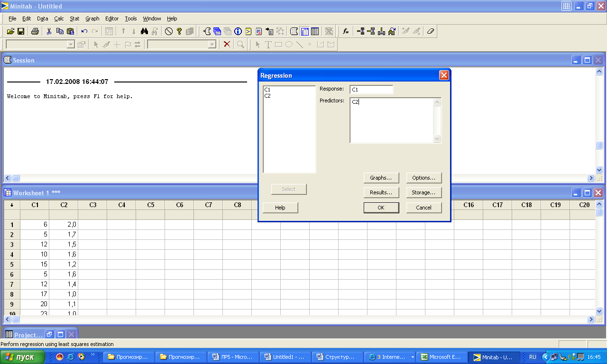Click the Help button in Regression dialog
Image resolution: width=607 pixels, height=364 pixels.
tap(280, 207)
